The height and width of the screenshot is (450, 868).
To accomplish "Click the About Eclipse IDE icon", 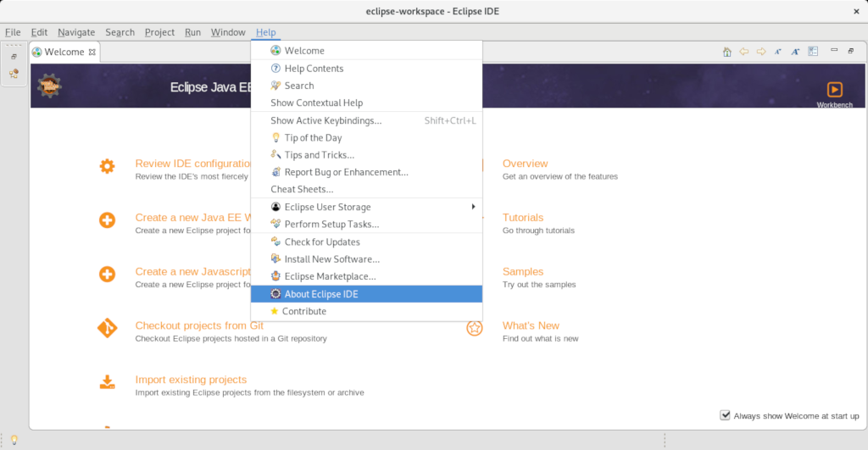I will [x=275, y=293].
